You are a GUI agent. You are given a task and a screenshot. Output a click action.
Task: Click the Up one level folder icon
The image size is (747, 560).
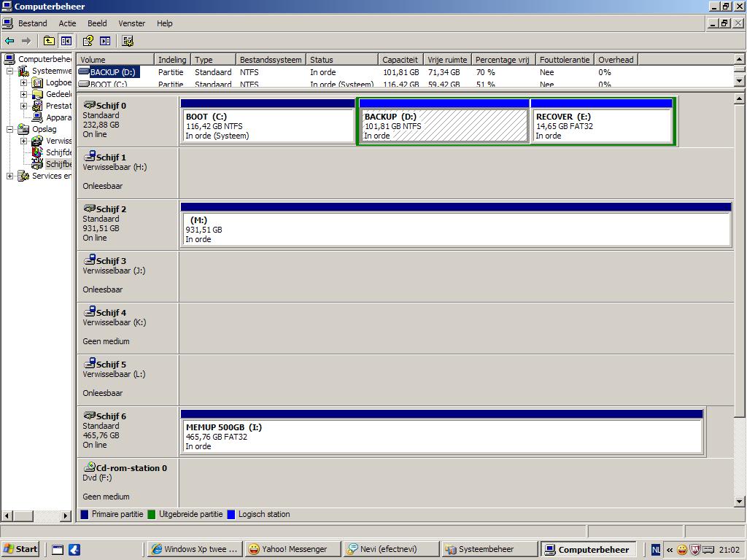pos(49,41)
